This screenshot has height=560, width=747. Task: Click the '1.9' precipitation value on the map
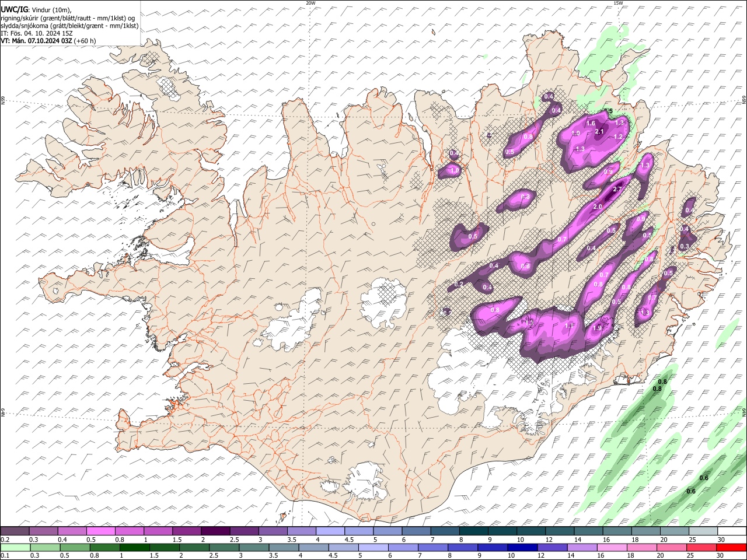(x=597, y=328)
